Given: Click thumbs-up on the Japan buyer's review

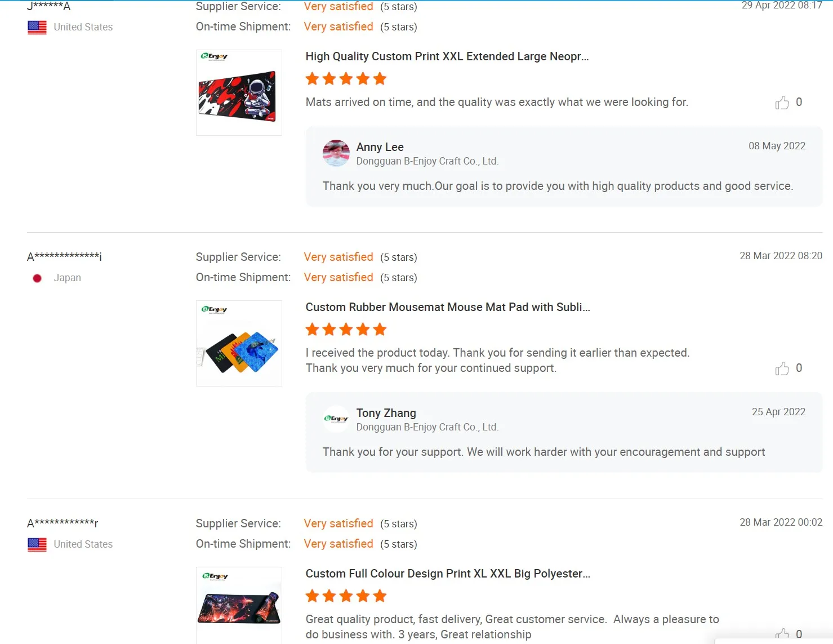Looking at the screenshot, I should (x=782, y=368).
